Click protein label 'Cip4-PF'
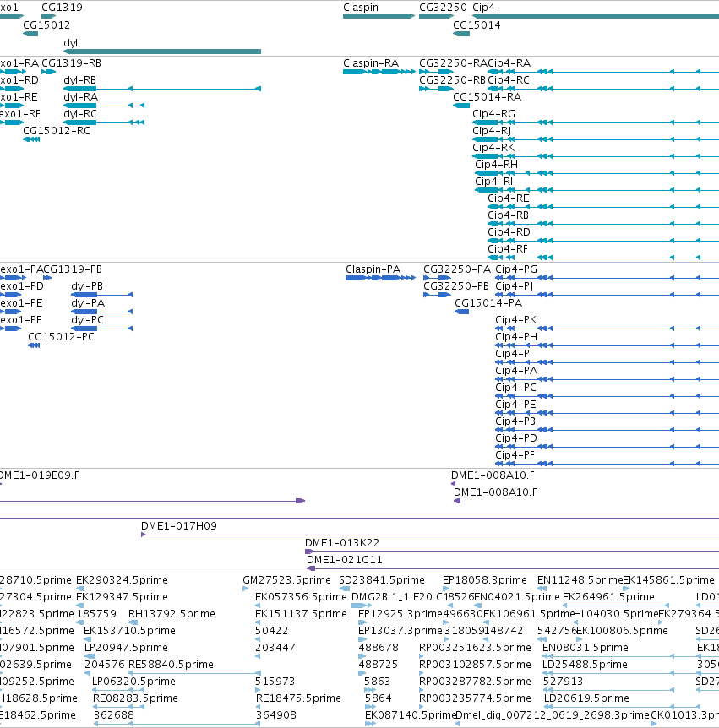This screenshot has height=728, width=719. (515, 455)
